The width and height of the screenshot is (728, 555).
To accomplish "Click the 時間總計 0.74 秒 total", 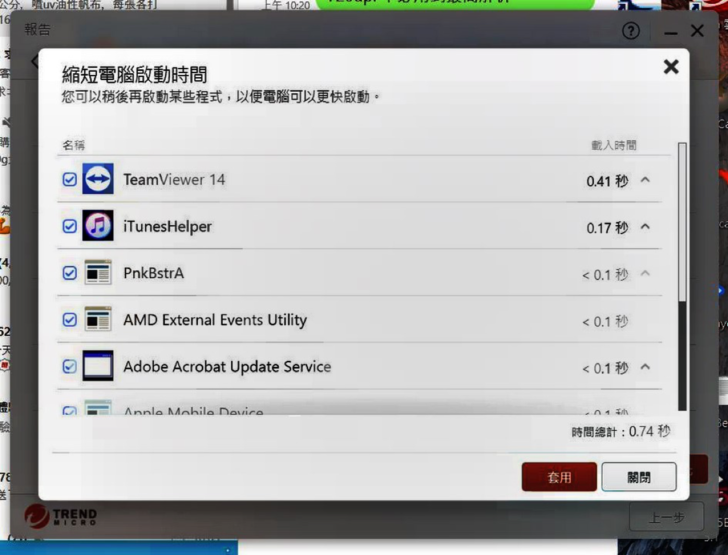I will click(621, 432).
